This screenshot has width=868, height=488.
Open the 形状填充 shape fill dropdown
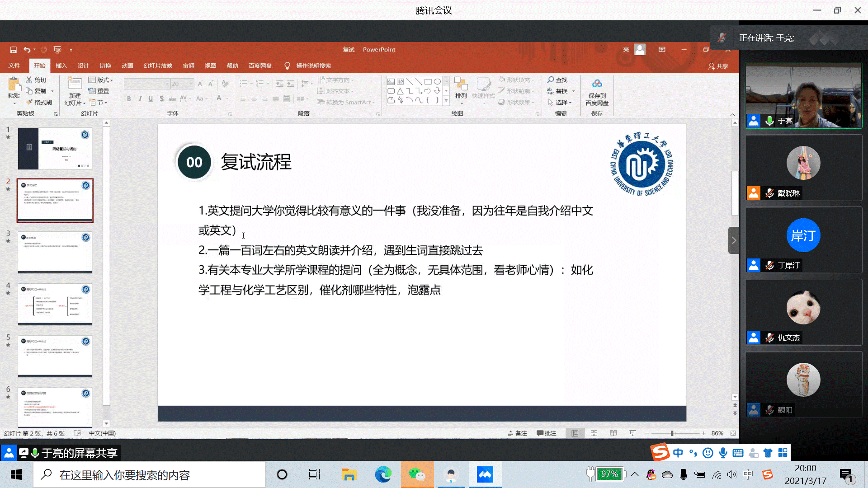[517, 80]
